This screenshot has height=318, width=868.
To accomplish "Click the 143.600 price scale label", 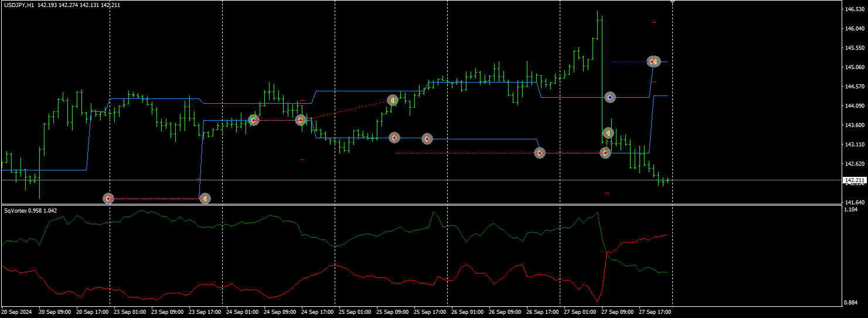I will (855, 125).
